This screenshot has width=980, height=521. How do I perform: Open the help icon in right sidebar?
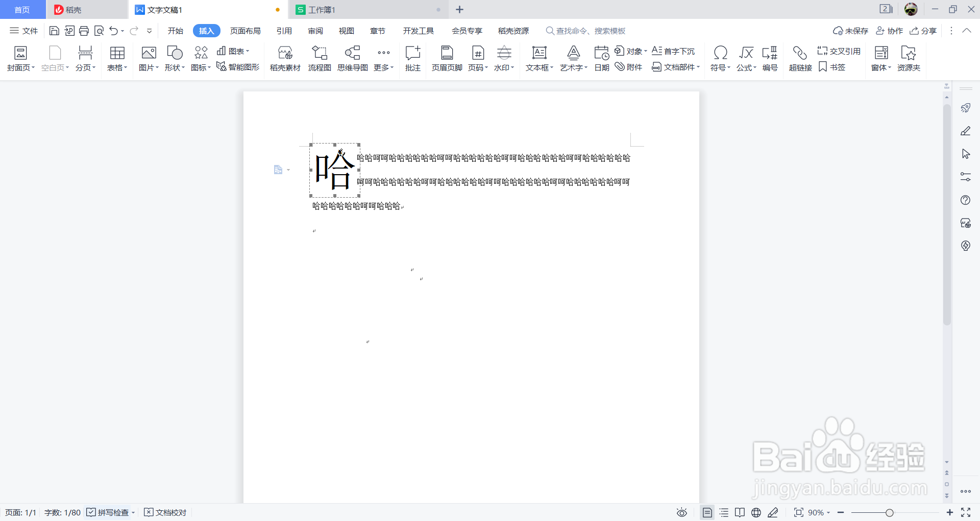pyautogui.click(x=965, y=200)
